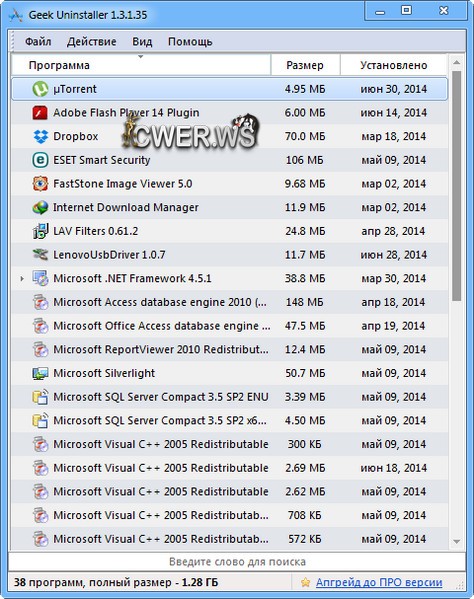Click the Access database engine 2010 icon
The image size is (474, 599).
point(40,302)
